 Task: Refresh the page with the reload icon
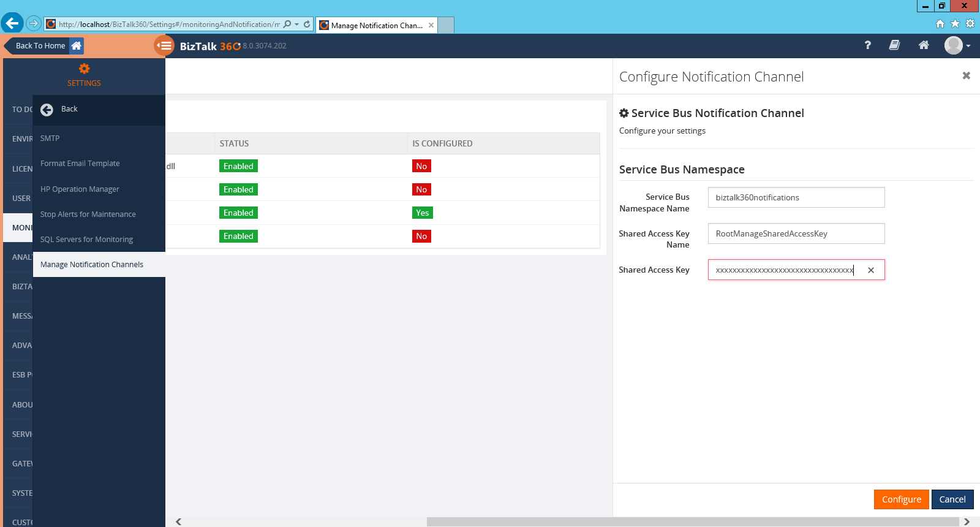click(x=307, y=25)
